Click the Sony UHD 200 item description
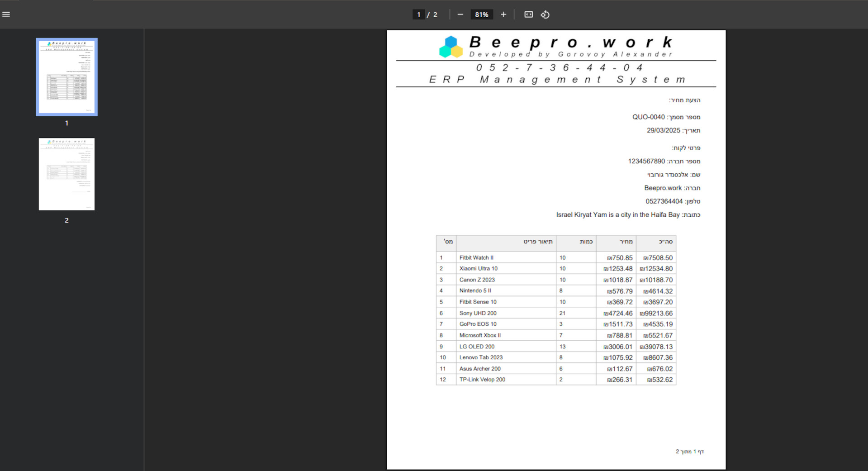The width and height of the screenshot is (868, 471). click(x=478, y=313)
